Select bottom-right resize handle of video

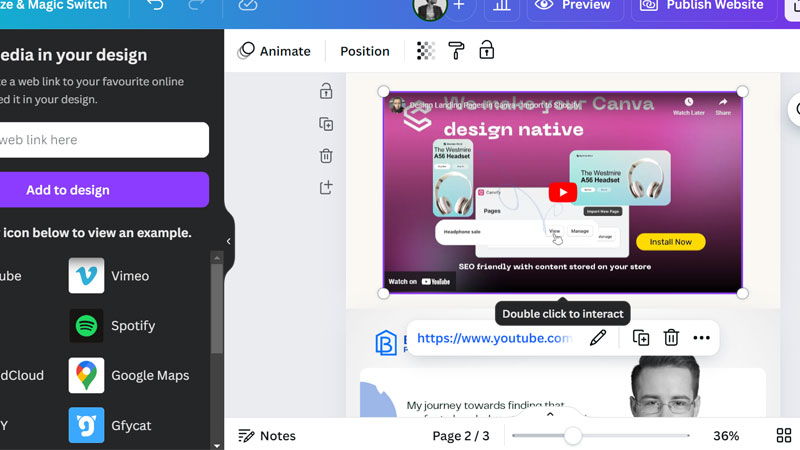click(742, 293)
